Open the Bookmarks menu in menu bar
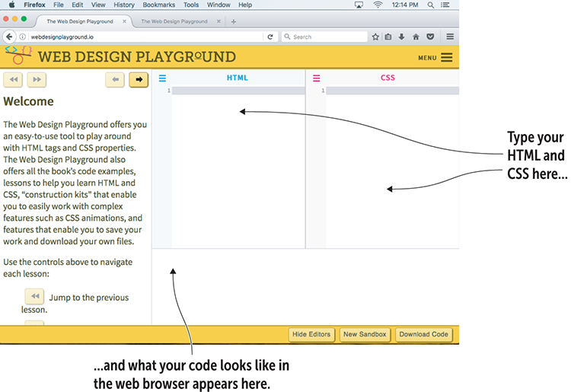Image resolution: width=571 pixels, height=392 pixels. tap(159, 5)
